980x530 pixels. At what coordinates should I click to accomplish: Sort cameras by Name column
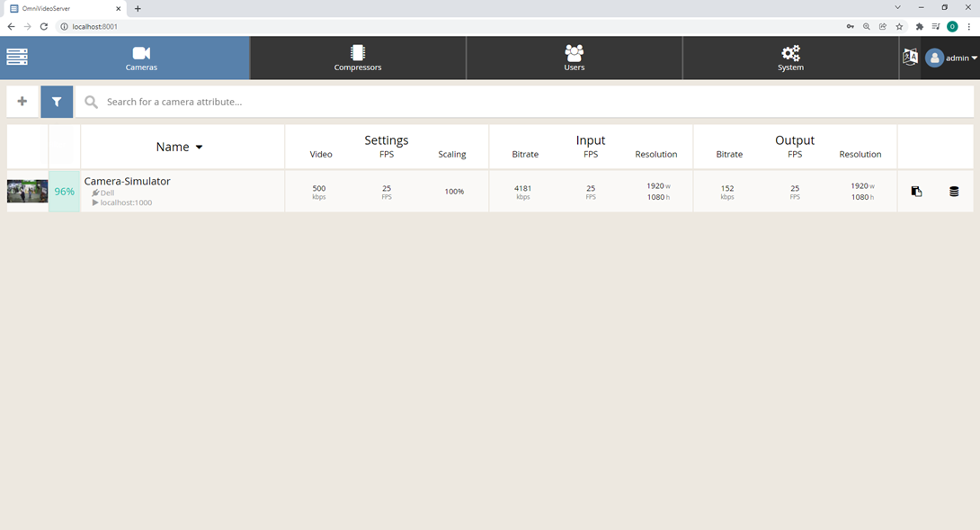coord(180,147)
